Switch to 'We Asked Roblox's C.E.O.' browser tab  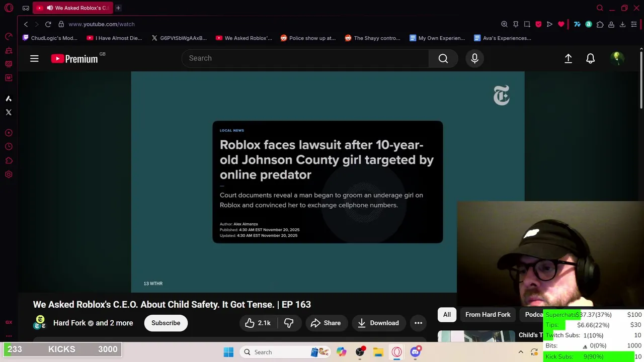72,8
